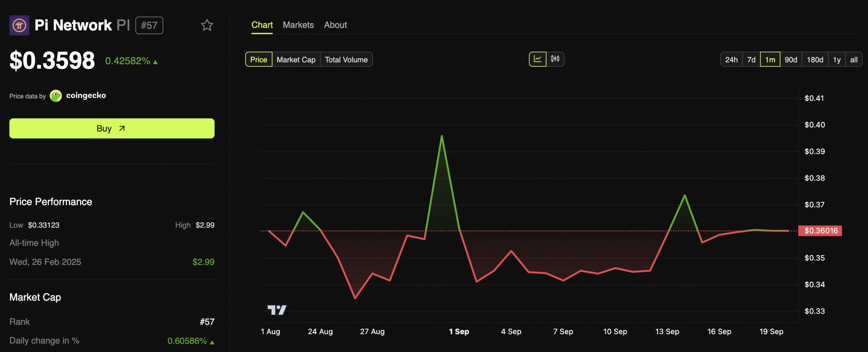Click the Pi Network coin logo
The width and height of the screenshot is (868, 352).
pyautogui.click(x=19, y=25)
